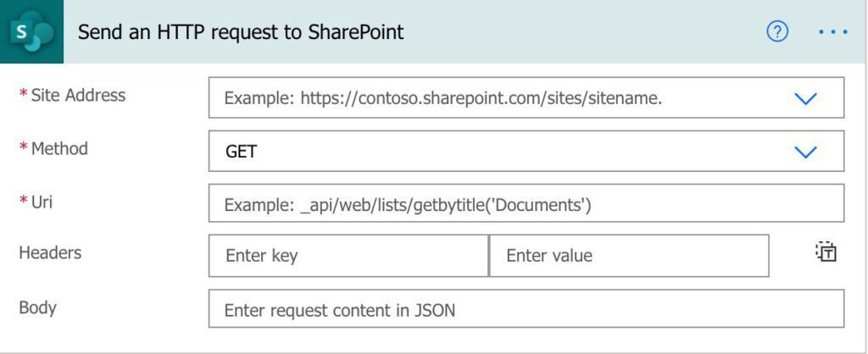Click the Uri label text
This screenshot has height=354, width=868.
(42, 202)
